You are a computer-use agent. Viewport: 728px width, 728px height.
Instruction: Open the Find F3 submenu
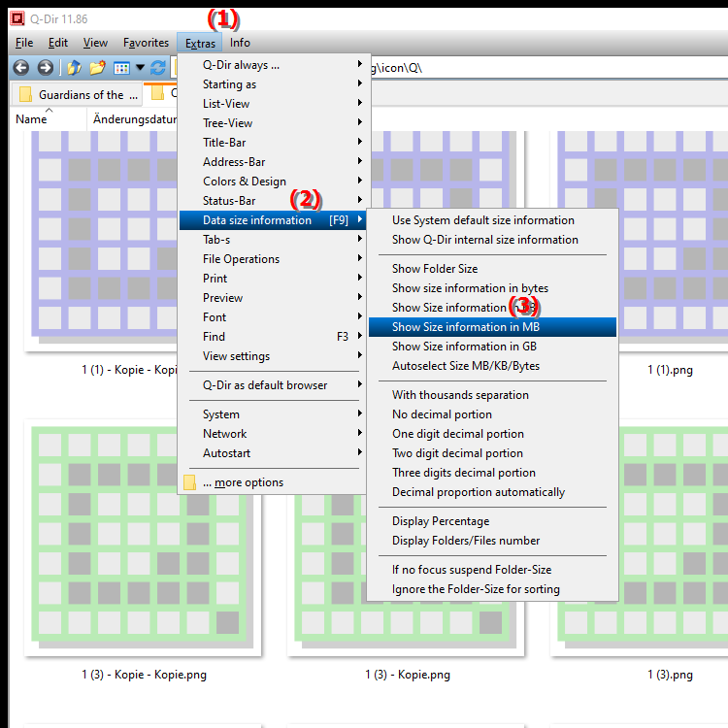pyautogui.click(x=273, y=337)
